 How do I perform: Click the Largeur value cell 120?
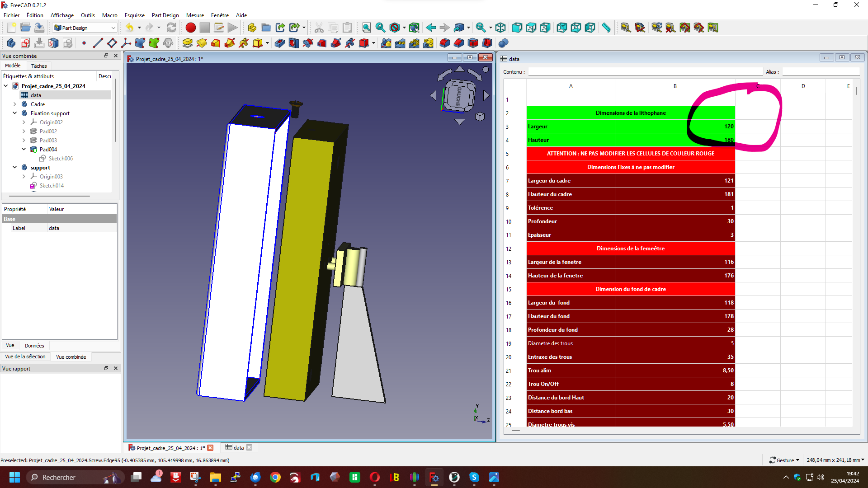(675, 126)
